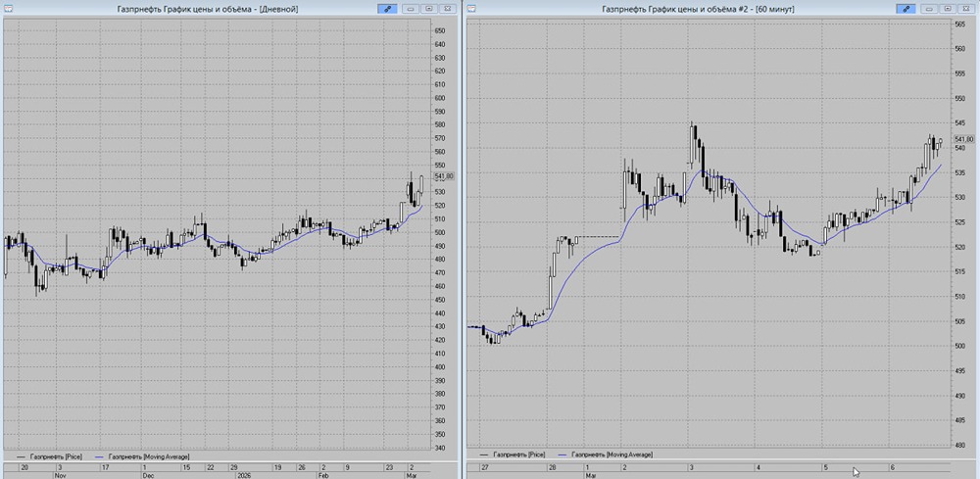
Task: Click the 541,80 price tag on the daily chart
Action: [x=444, y=176]
